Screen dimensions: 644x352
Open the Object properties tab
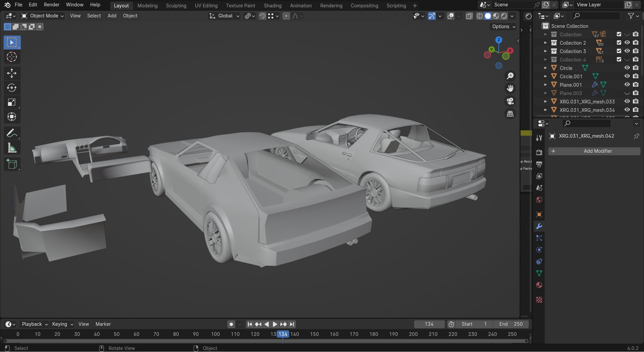(539, 215)
